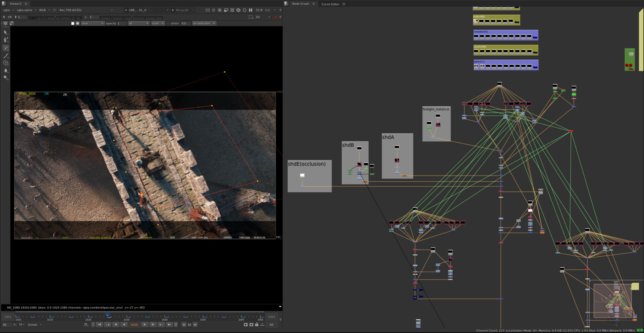Viewport: 644px width, 333px height.
Task: Open the paint color wheel swatch
Action: coord(78,23)
